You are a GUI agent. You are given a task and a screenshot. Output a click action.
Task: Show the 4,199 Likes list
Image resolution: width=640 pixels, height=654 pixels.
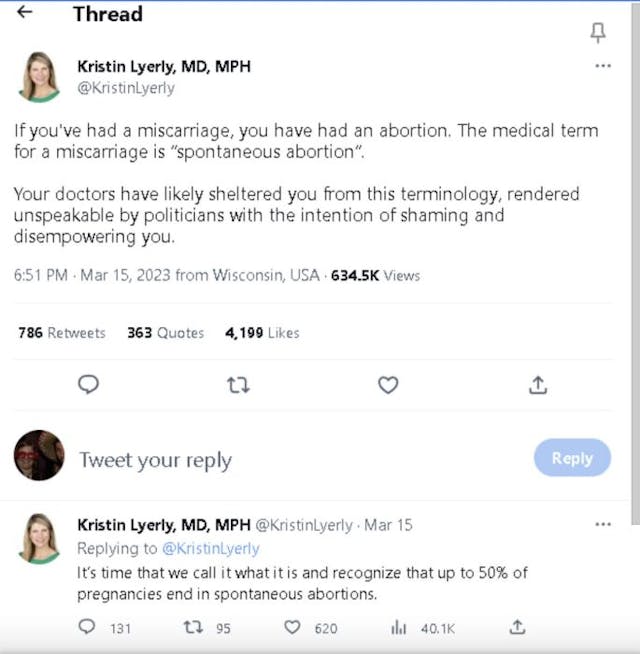[x=262, y=333]
